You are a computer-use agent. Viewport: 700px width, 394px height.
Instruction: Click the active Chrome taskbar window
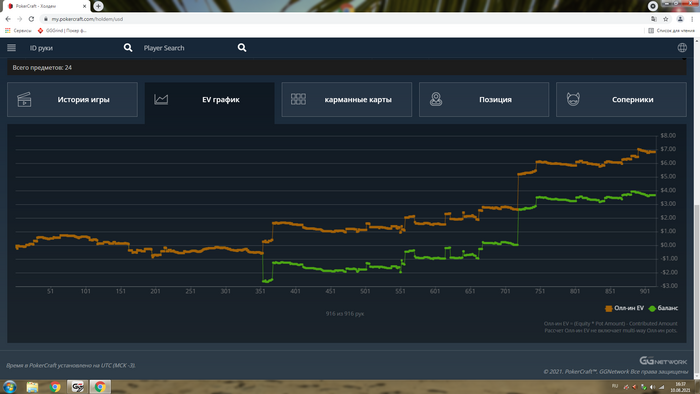point(100,386)
